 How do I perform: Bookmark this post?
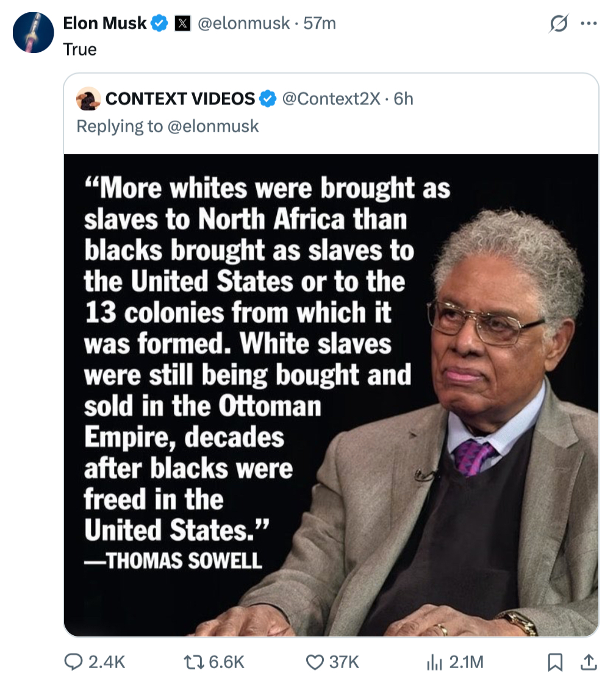pyautogui.click(x=555, y=662)
